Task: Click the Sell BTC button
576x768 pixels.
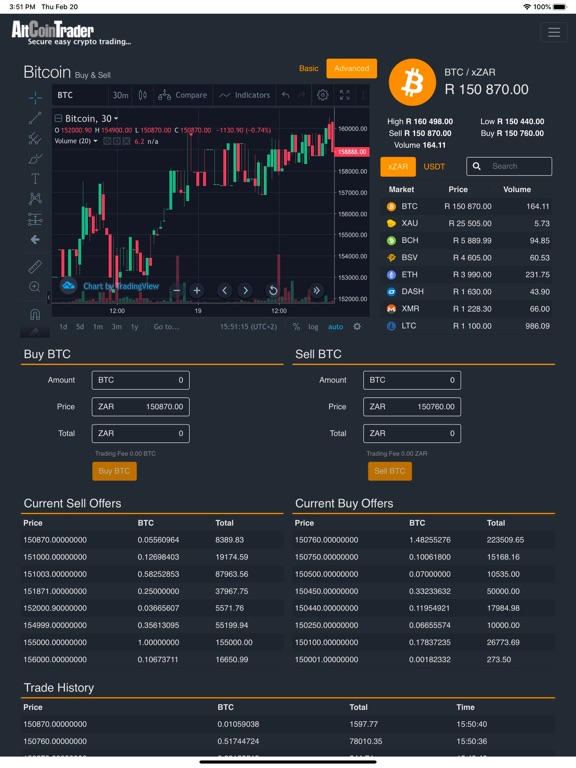Action: coord(390,471)
